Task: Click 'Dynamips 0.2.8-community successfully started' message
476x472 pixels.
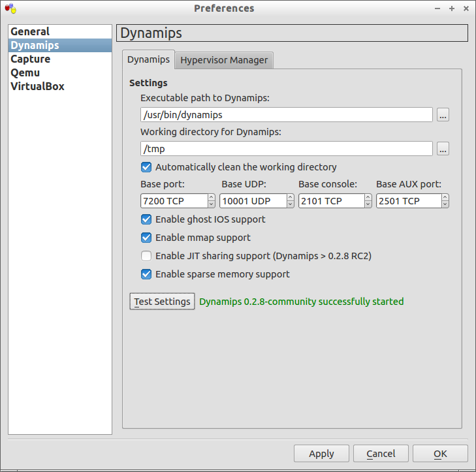Action: point(302,302)
